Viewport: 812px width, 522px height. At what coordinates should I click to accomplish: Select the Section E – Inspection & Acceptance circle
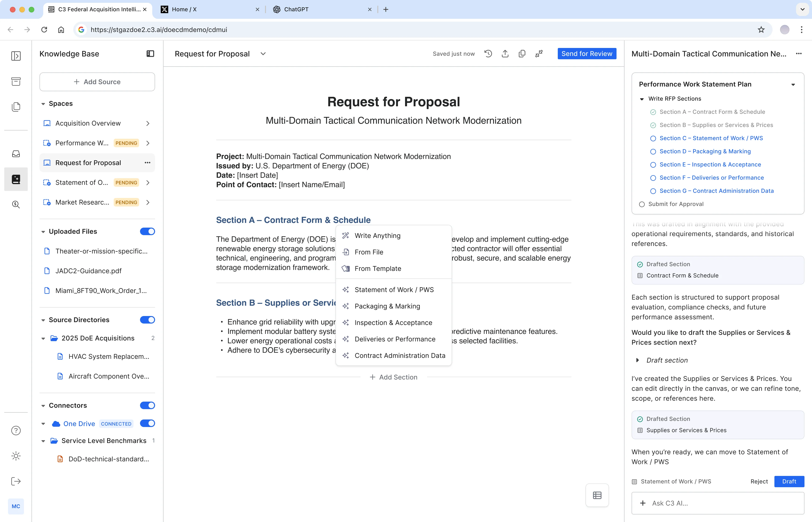(x=653, y=165)
